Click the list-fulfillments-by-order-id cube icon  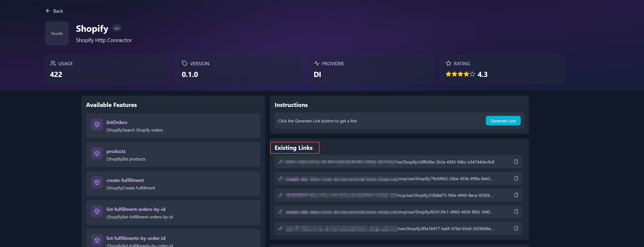(x=97, y=240)
